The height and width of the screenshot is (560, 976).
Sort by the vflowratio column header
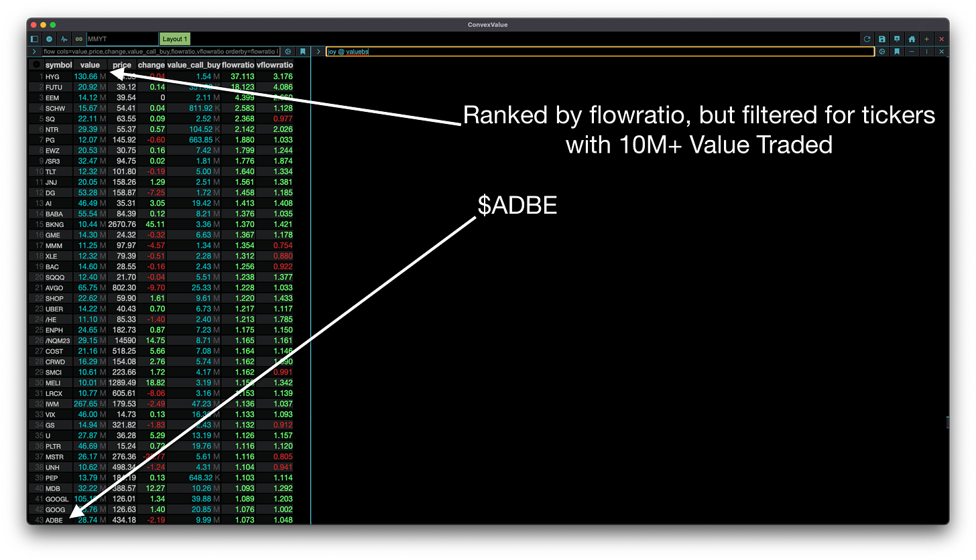275,65
